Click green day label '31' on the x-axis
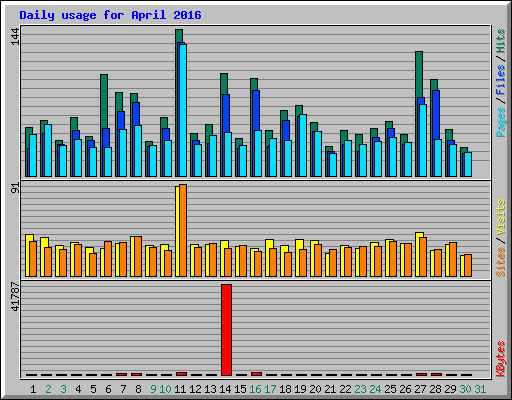512x400 pixels. (x=480, y=389)
